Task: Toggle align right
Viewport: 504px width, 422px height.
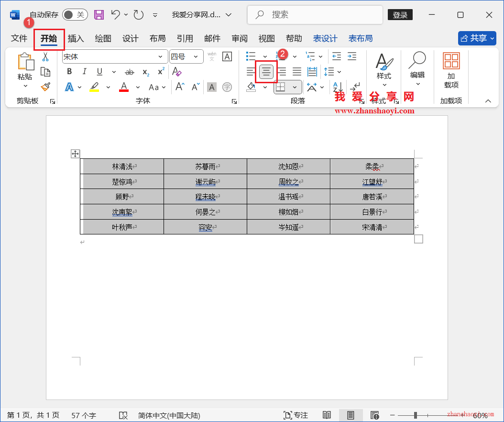Action: tap(282, 72)
